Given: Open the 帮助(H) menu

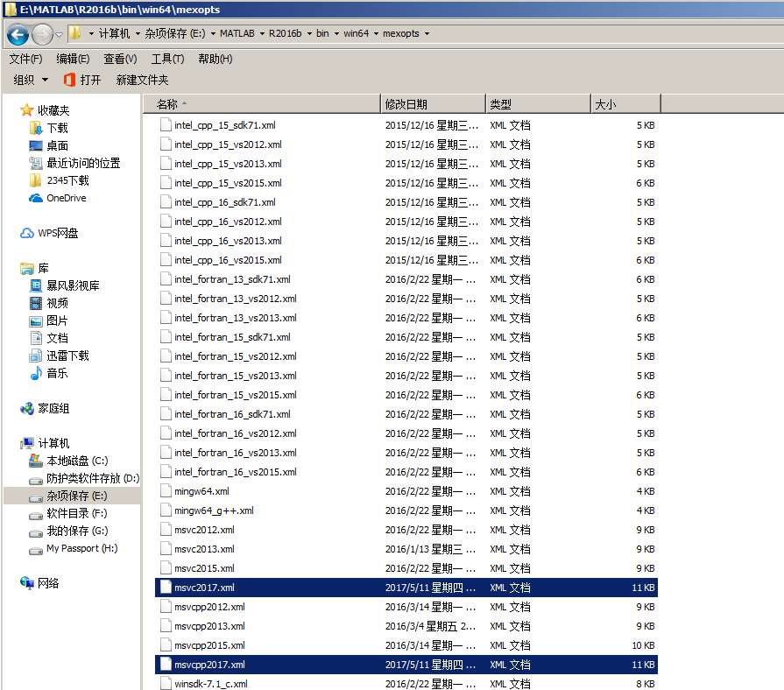Looking at the screenshot, I should point(215,59).
